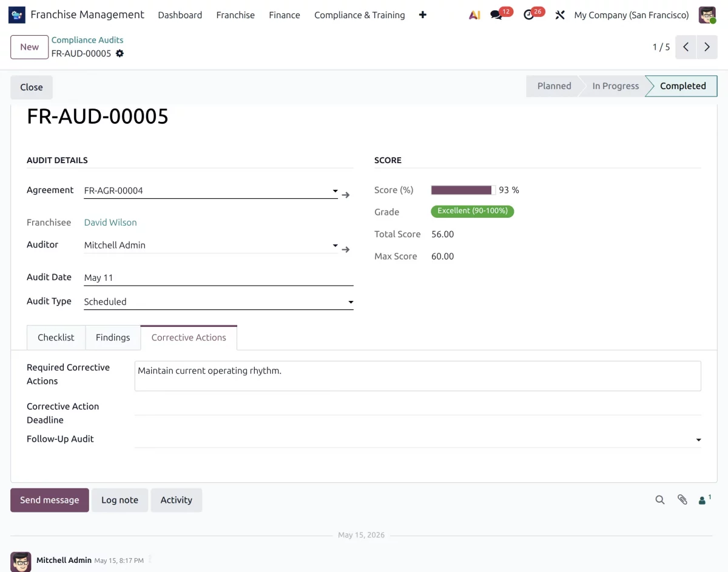Click the Activity button
This screenshot has height=572, width=728.
click(x=177, y=500)
